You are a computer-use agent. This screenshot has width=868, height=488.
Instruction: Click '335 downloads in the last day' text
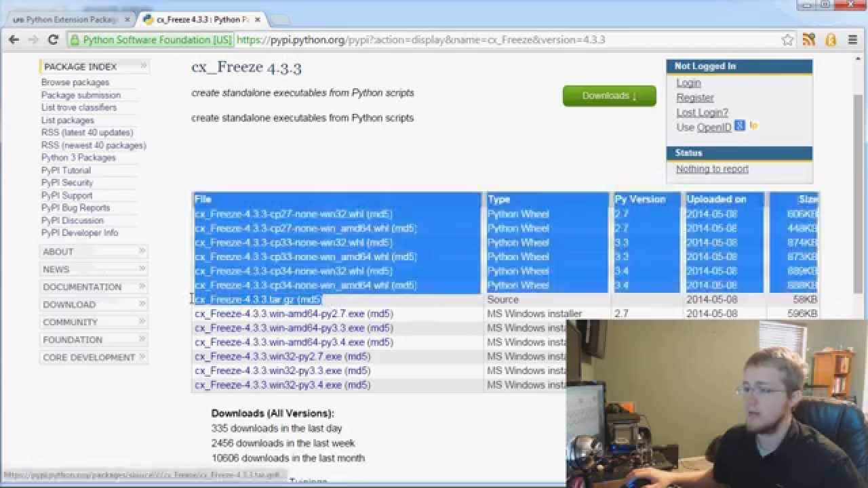pyautogui.click(x=277, y=428)
